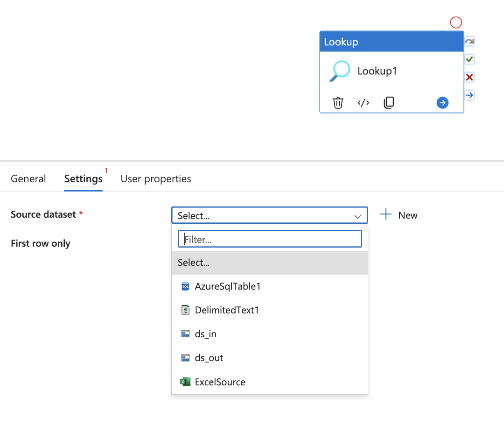This screenshot has width=504, height=426.
Task: Click the green checkmark beside Lookup1
Action: tap(469, 59)
